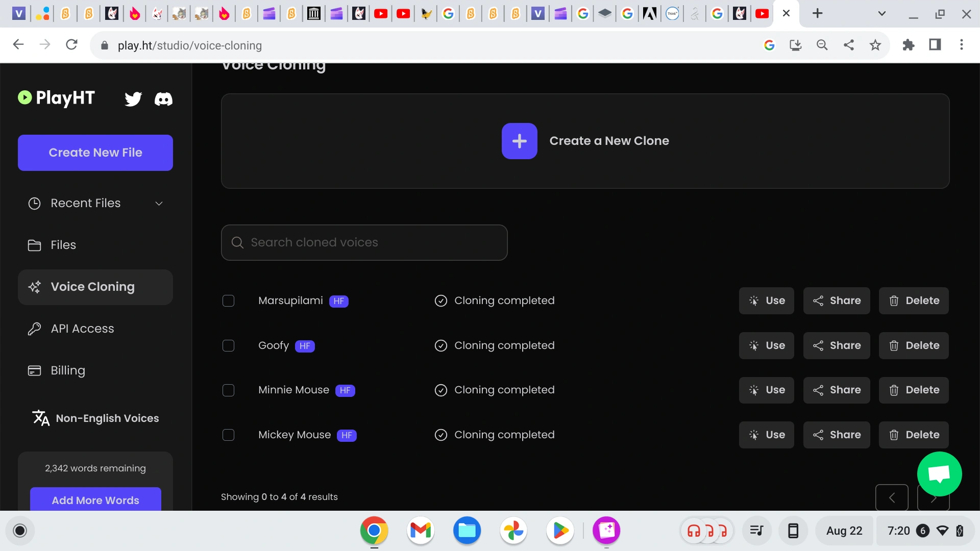Reload the play.ht page

(x=72, y=45)
